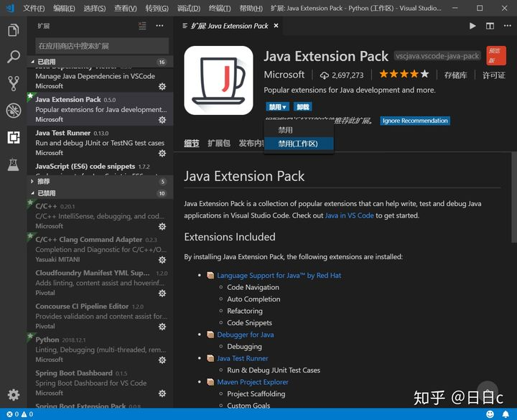This screenshot has height=420, width=517.
Task: Open the 帮助(H) menu
Action: [251, 8]
